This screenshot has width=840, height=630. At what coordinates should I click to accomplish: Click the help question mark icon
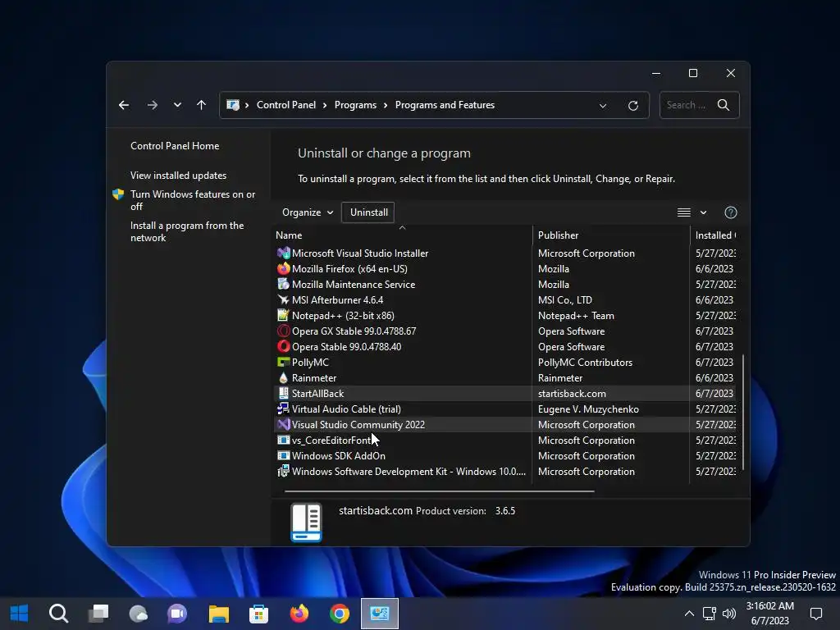[x=730, y=212]
